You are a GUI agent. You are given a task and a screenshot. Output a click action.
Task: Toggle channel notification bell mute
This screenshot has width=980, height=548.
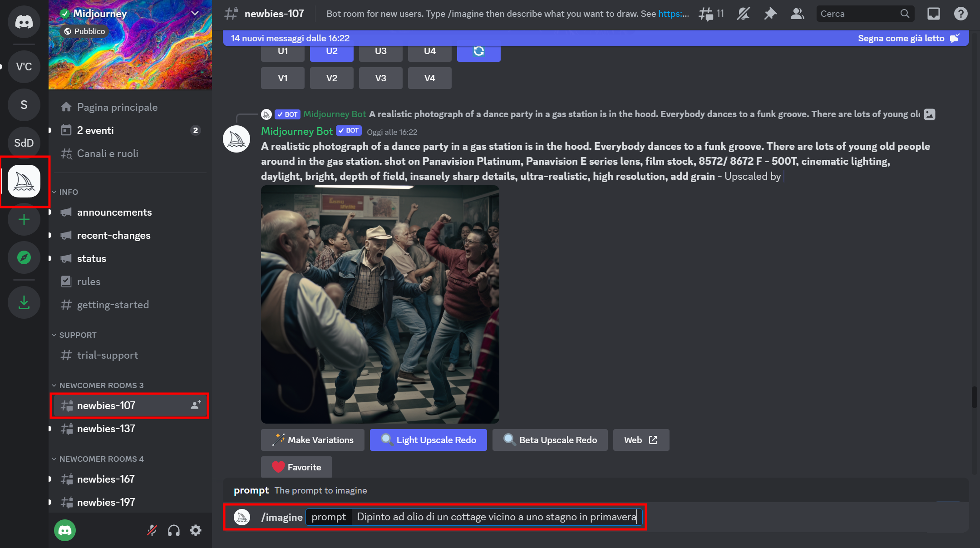pyautogui.click(x=743, y=14)
